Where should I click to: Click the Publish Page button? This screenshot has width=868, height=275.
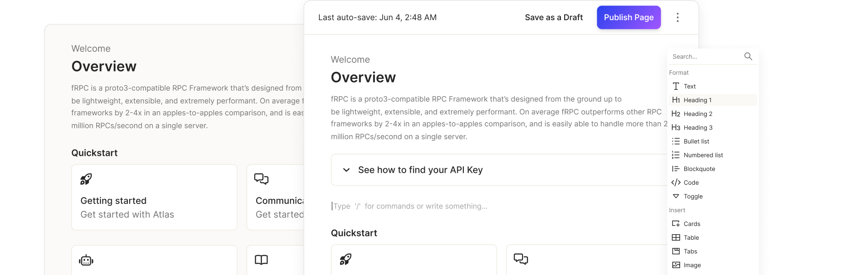click(629, 17)
